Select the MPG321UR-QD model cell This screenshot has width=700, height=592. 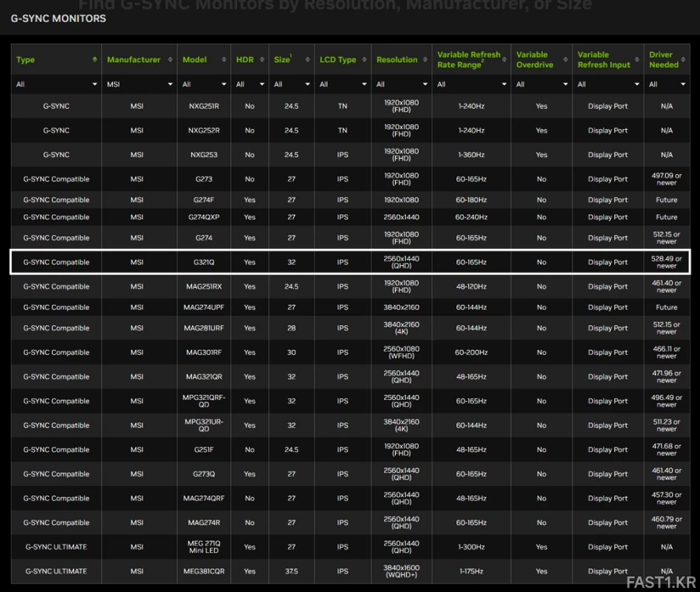[x=204, y=426]
